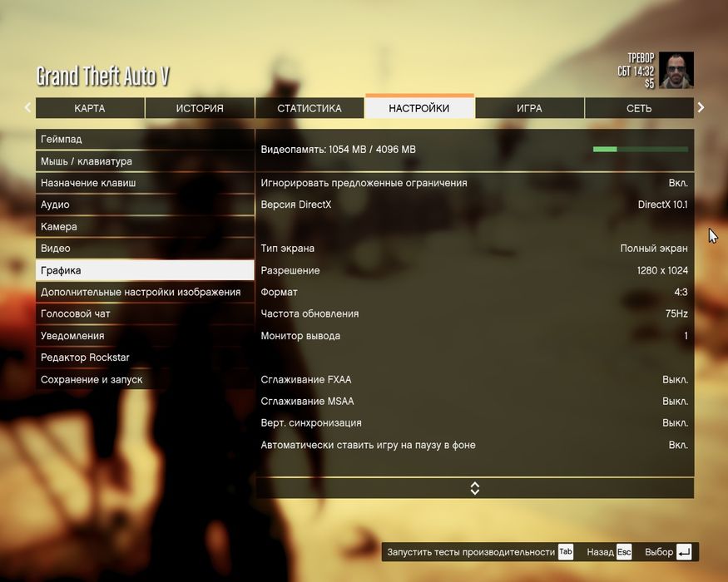Screen dimensions: 728x582
Task: Click the video memory usage bar
Action: coord(641,149)
